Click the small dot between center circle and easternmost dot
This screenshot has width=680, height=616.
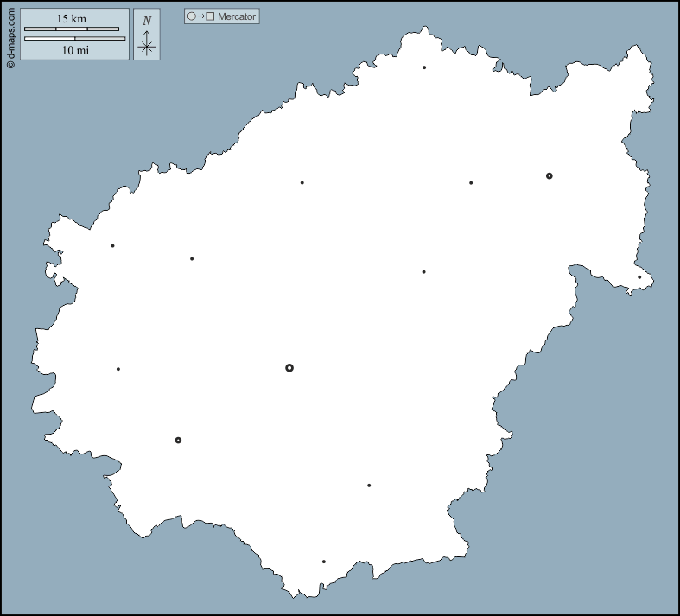[423, 272]
